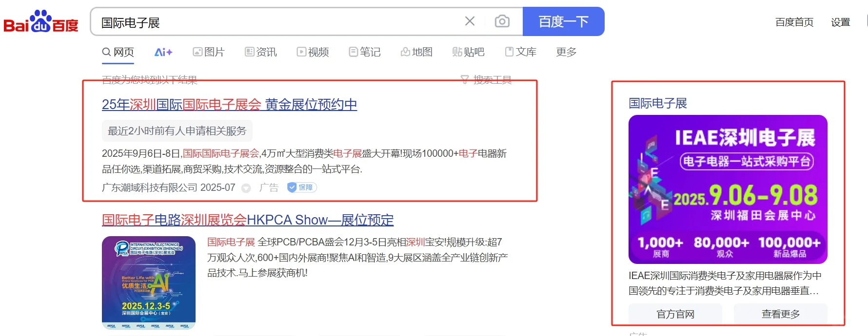Click the Baidu logo
The image size is (868, 336).
click(41, 22)
